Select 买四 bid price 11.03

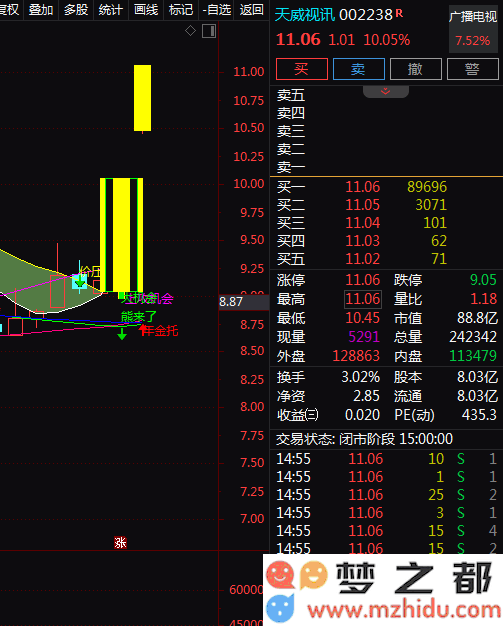[x=362, y=241]
